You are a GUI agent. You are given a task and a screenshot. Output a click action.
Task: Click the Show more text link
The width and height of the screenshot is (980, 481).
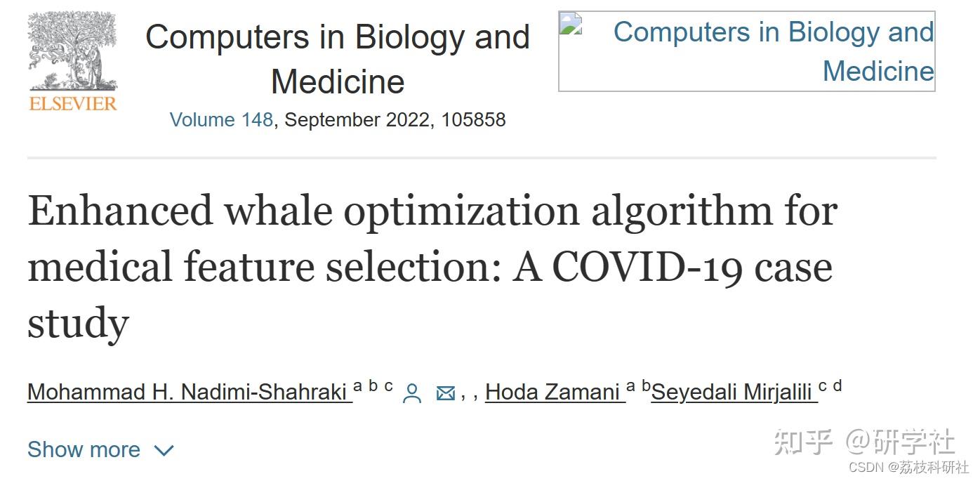[x=84, y=449]
